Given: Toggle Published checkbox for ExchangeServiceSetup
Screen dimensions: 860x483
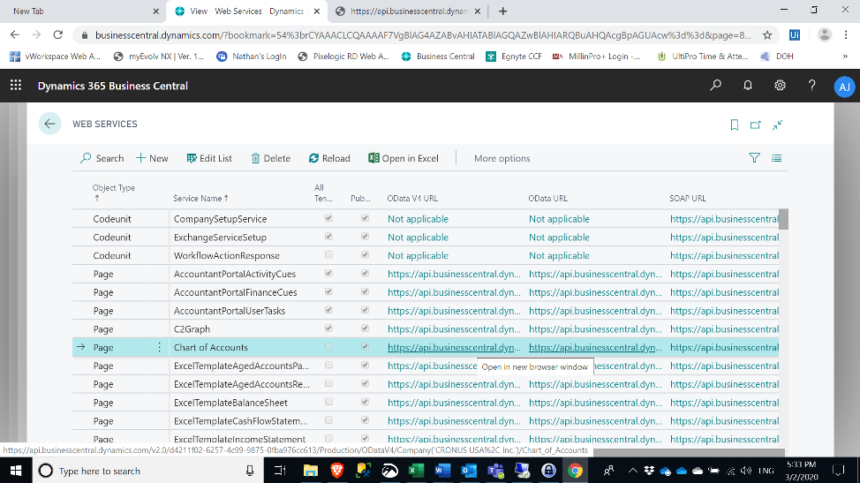Looking at the screenshot, I should [365, 237].
